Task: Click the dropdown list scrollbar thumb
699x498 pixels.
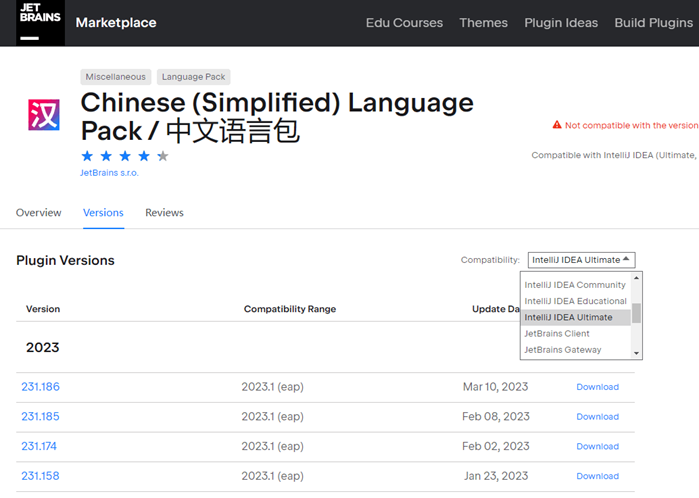Action: (636, 313)
